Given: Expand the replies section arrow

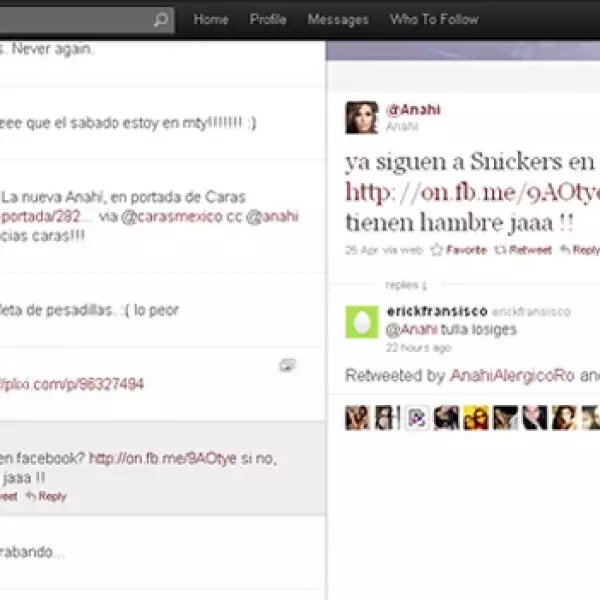Looking at the screenshot, I should [x=423, y=286].
